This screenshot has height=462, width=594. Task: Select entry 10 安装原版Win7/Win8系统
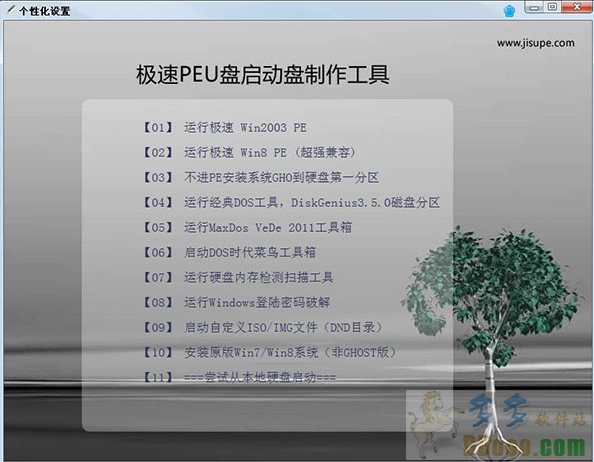270,353
